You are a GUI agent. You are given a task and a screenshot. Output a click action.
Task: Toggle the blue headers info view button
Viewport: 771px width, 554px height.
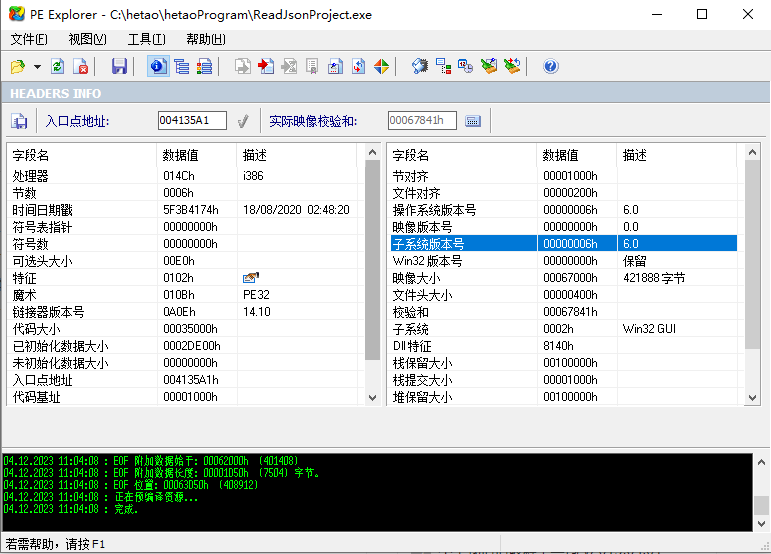point(157,66)
